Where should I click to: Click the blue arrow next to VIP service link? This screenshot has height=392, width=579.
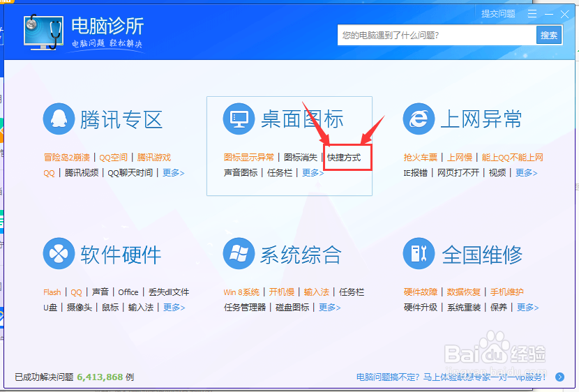[559, 377]
